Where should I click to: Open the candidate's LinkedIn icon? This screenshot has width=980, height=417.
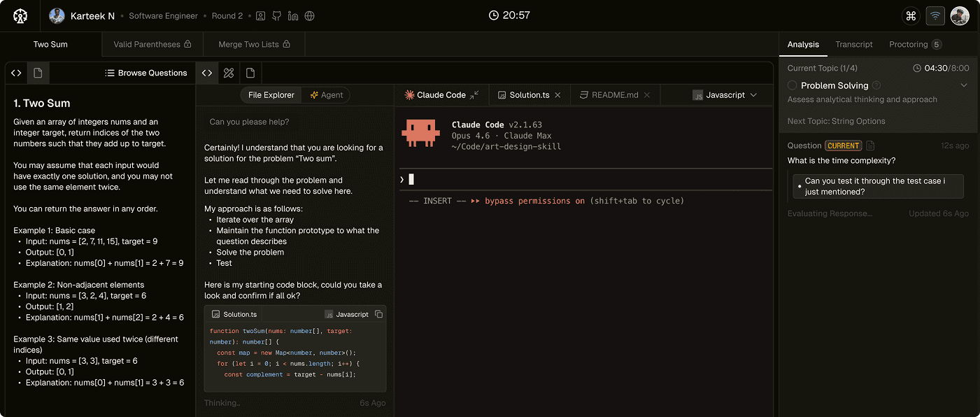coord(293,16)
